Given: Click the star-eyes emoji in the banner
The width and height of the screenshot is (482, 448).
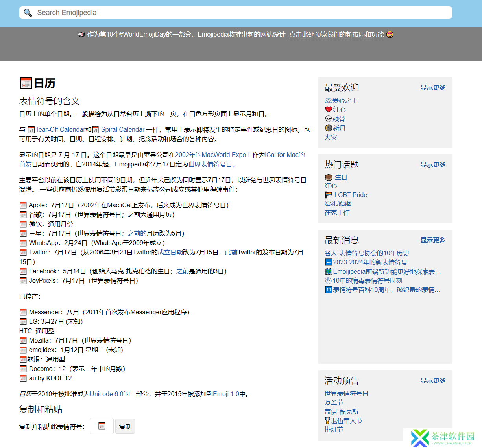Looking at the screenshot, I should point(390,34).
